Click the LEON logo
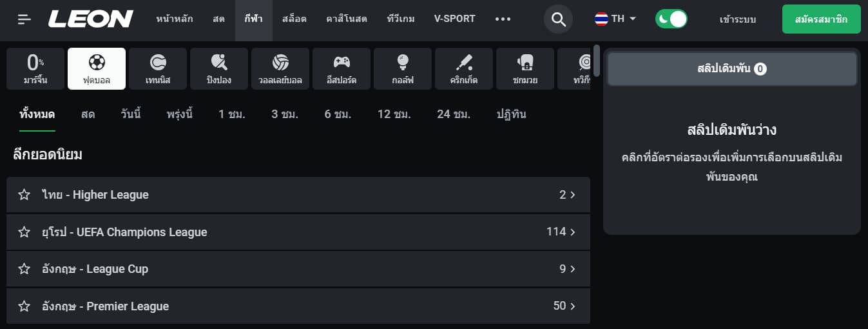Viewport: 868px width, 329px height. point(91,19)
